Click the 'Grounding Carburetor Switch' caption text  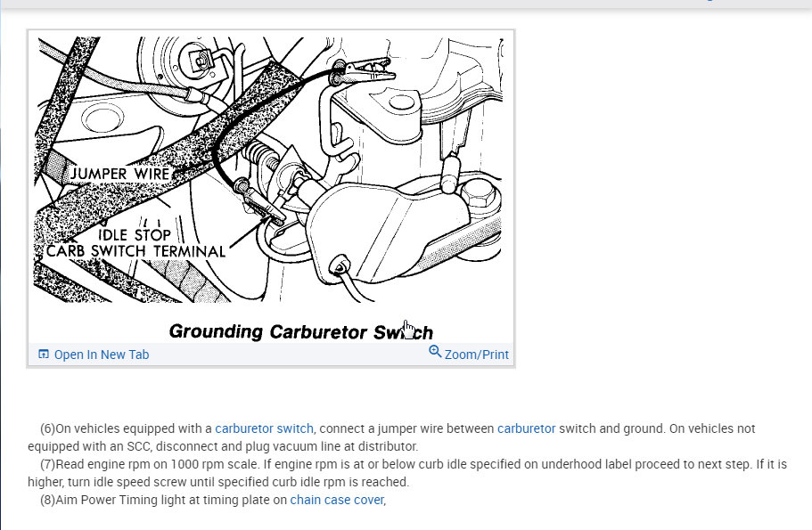click(301, 331)
